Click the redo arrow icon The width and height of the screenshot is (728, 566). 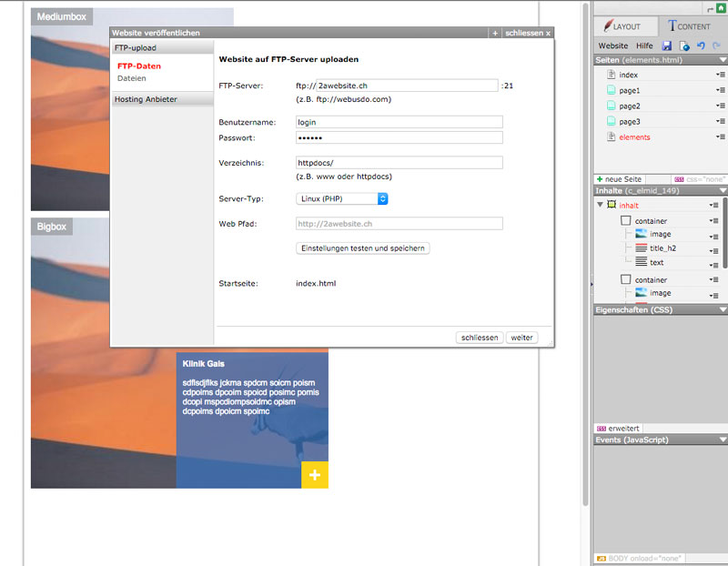coord(716,45)
